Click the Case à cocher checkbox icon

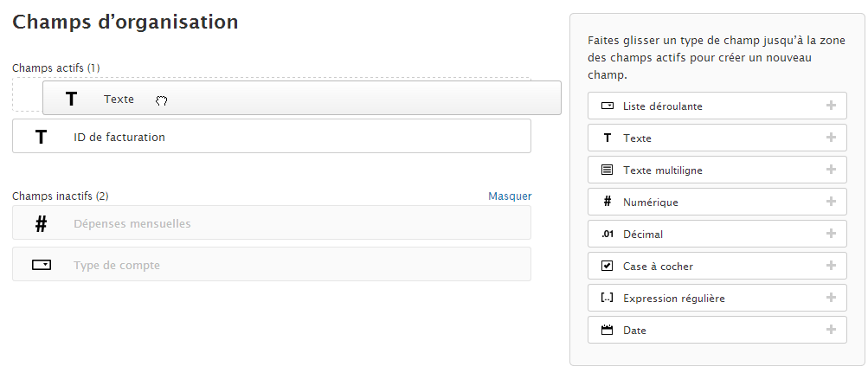click(x=607, y=266)
